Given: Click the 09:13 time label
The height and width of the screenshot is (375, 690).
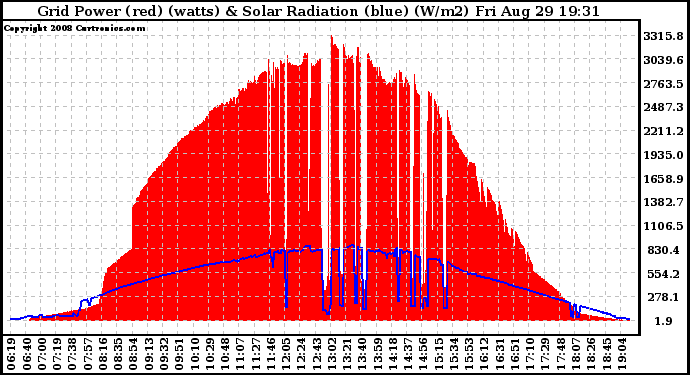Looking at the screenshot, I should coord(149,354).
